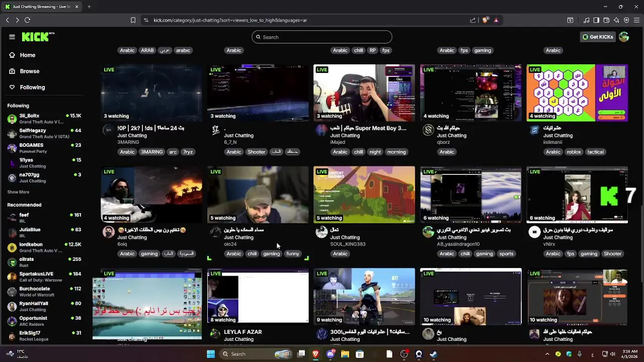Viewport: 644px width, 362px height.
Task: Click the channel name olo24
Action: tap(230, 244)
